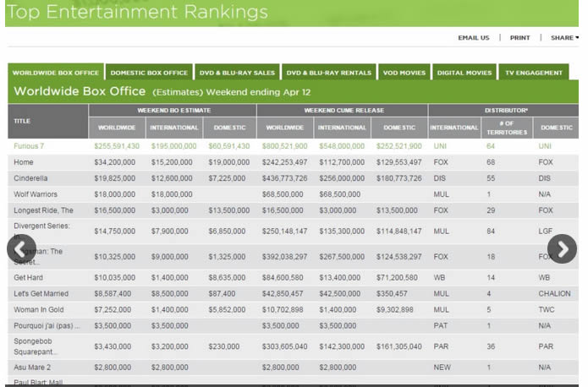
Task: Open the Digital Movies tab
Action: [464, 73]
